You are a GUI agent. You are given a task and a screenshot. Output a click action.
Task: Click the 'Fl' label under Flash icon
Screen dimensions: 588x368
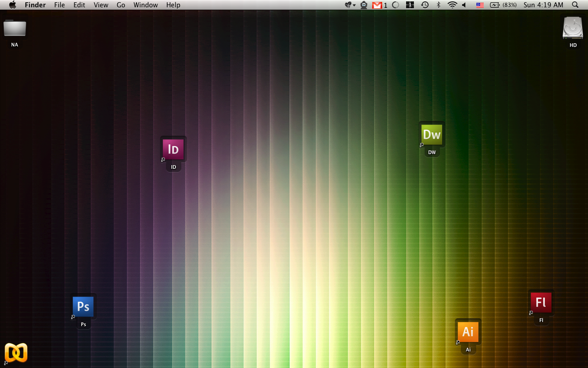click(x=541, y=320)
